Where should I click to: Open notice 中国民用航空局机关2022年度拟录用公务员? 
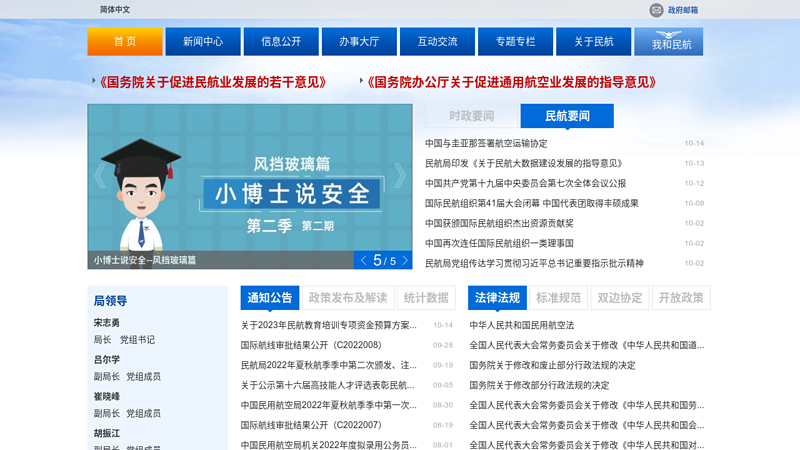tap(329, 445)
